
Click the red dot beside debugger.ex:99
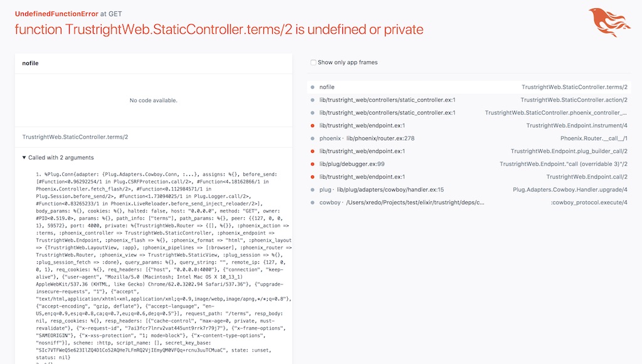[312, 164]
